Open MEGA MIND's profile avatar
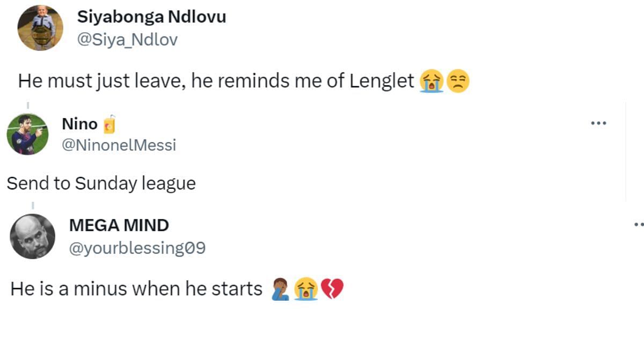This screenshot has height=337, width=644. pyautogui.click(x=33, y=236)
